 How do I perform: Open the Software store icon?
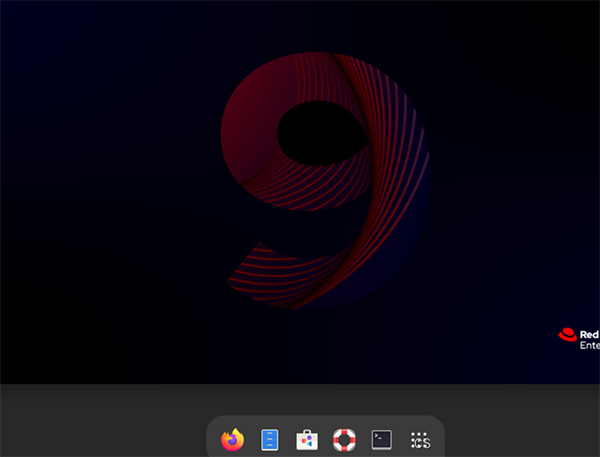[307, 440]
